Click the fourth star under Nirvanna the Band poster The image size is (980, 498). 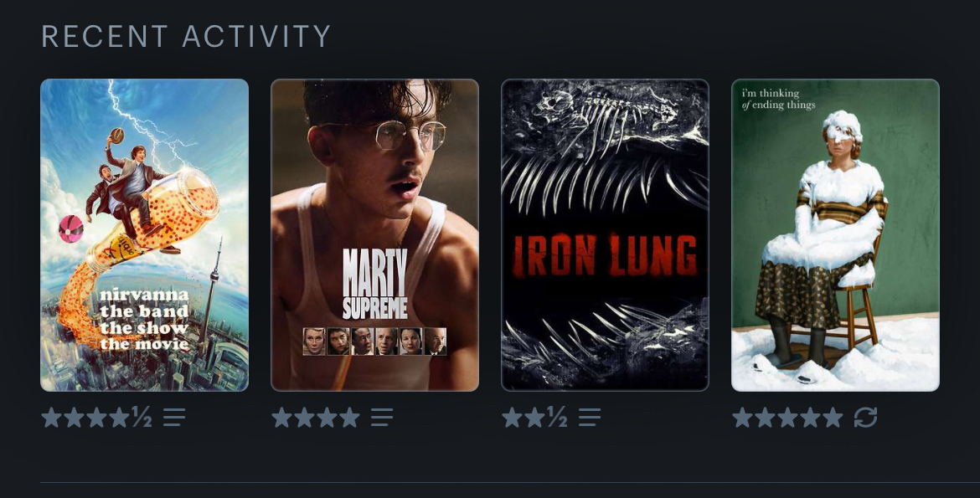pyautogui.click(x=120, y=418)
